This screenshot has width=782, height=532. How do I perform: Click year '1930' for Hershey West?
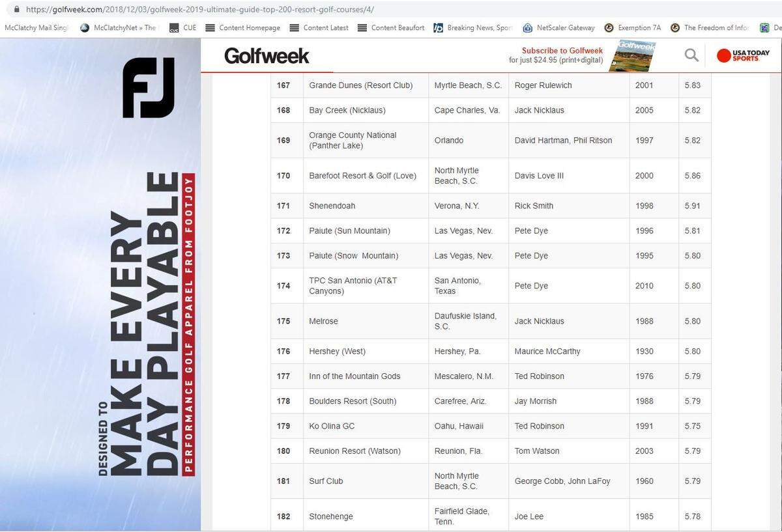click(644, 351)
